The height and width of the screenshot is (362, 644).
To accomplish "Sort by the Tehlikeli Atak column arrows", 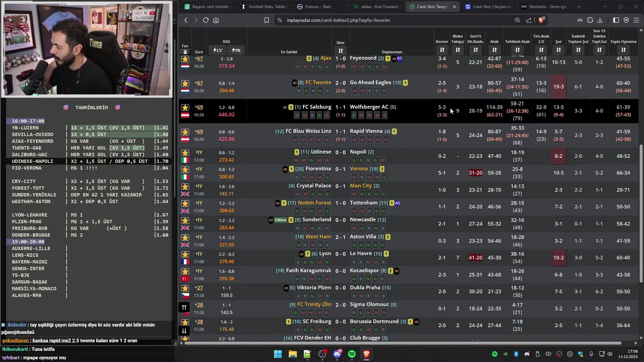I will (x=517, y=50).
